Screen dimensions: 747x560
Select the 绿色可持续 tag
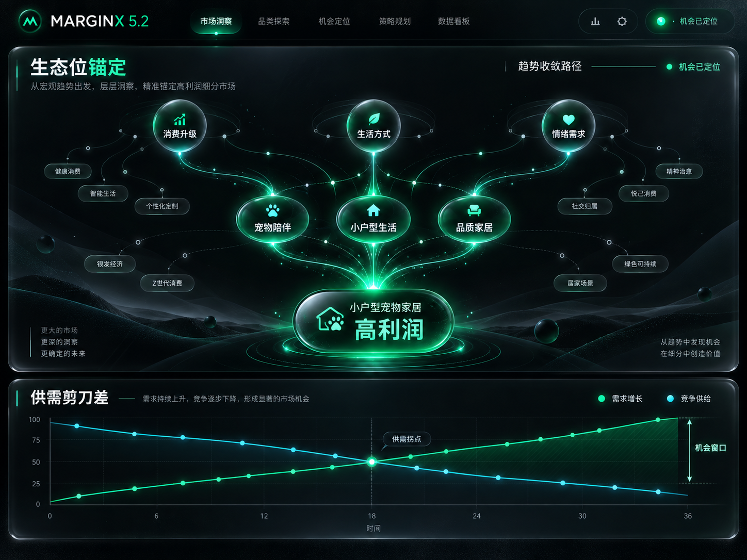(x=640, y=264)
